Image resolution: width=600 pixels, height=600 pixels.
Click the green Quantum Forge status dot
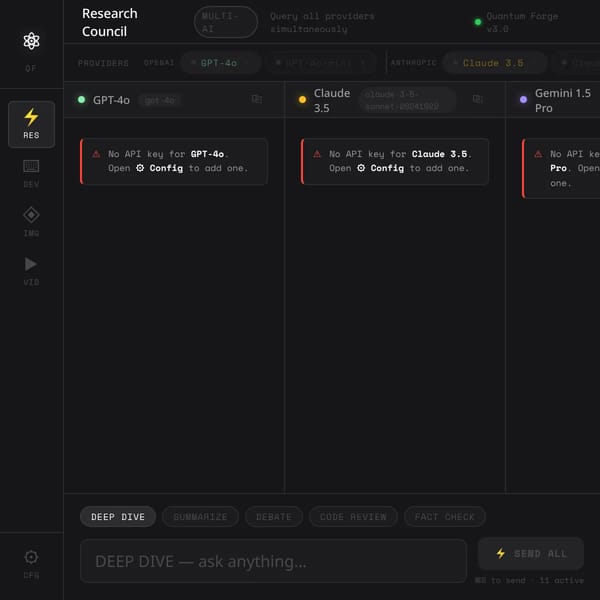(478, 22)
